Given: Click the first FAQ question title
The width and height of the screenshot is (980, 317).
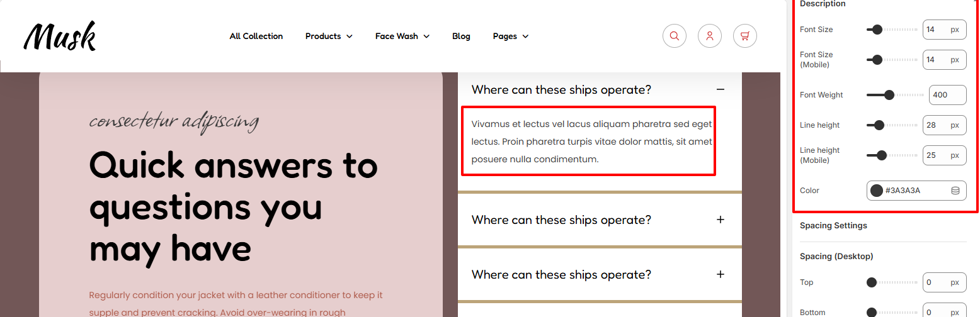Looking at the screenshot, I should pos(561,89).
